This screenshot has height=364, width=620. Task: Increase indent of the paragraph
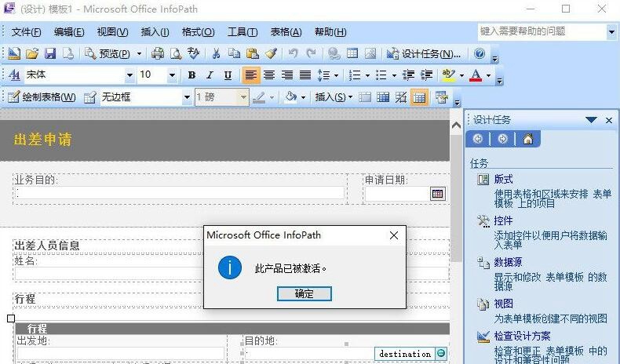(x=426, y=75)
